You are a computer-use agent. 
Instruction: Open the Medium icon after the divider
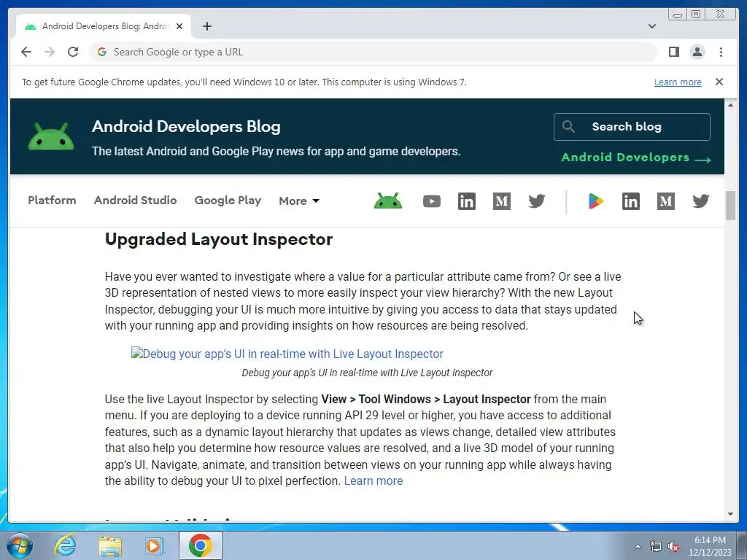(x=665, y=201)
